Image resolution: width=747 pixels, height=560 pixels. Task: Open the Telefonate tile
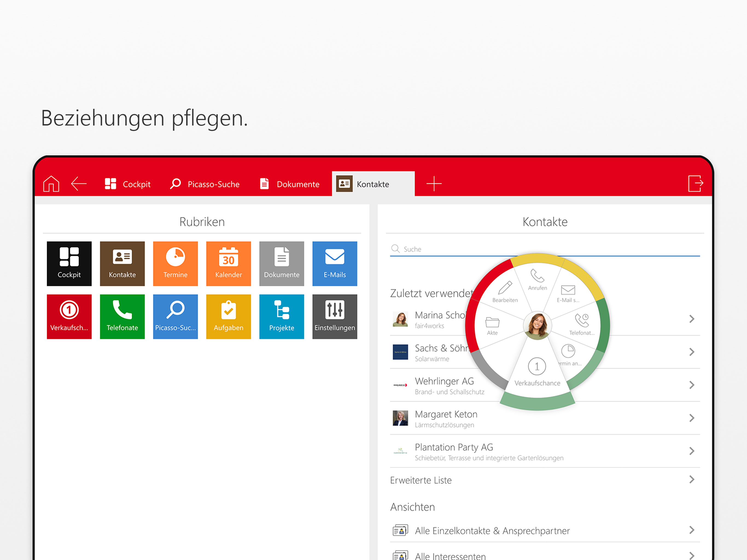[122, 316]
